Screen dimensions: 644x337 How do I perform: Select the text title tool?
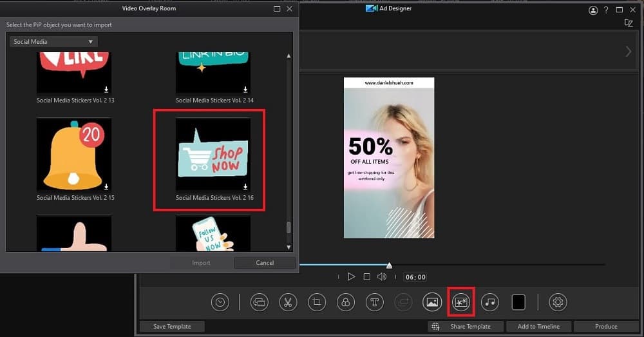coord(375,302)
